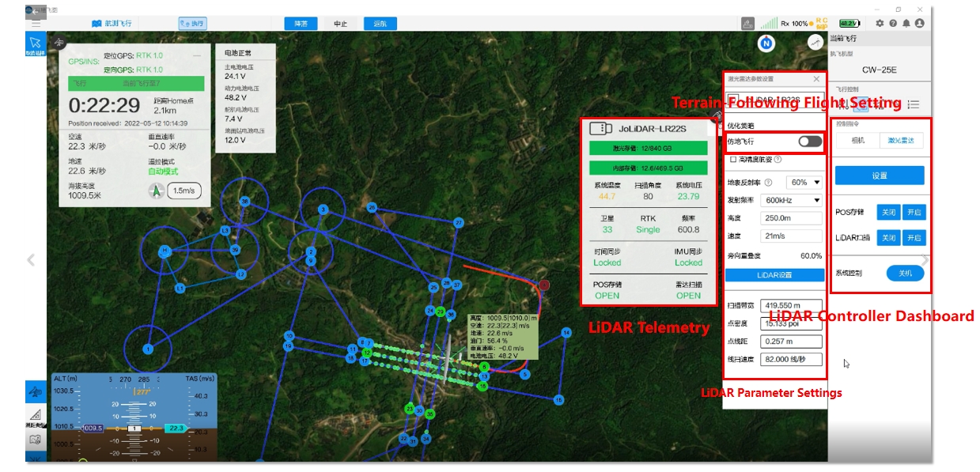Turn LiDAR扫描 on with 开启
The height and width of the screenshot is (472, 980).
click(914, 238)
